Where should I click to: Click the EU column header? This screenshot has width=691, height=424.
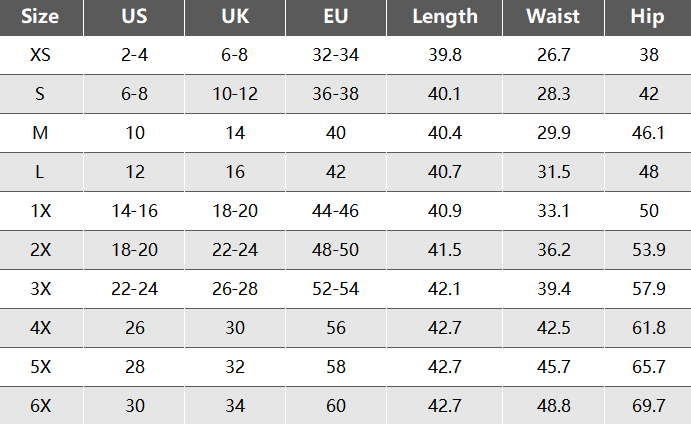(336, 17)
